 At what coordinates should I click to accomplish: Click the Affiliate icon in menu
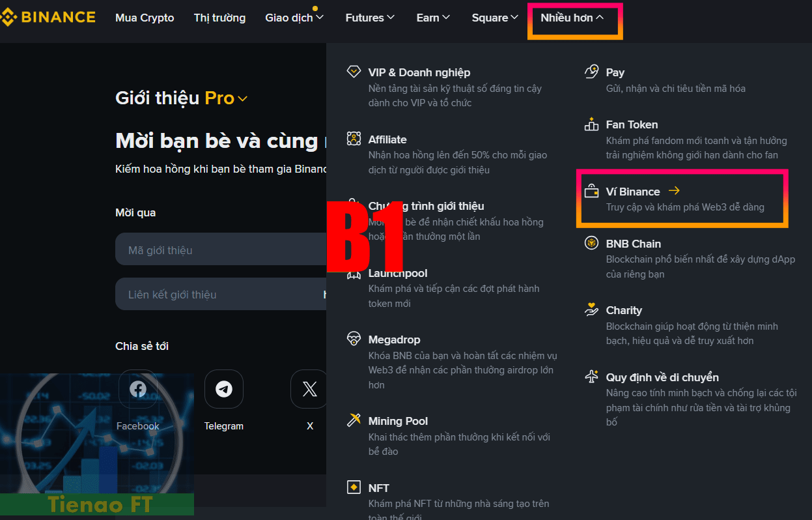[x=354, y=139]
